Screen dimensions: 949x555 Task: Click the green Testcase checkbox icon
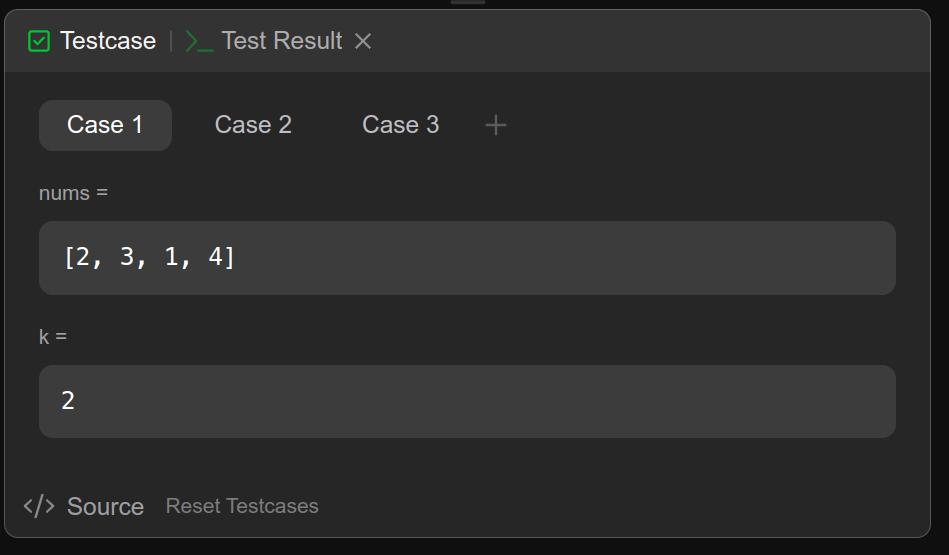39,41
